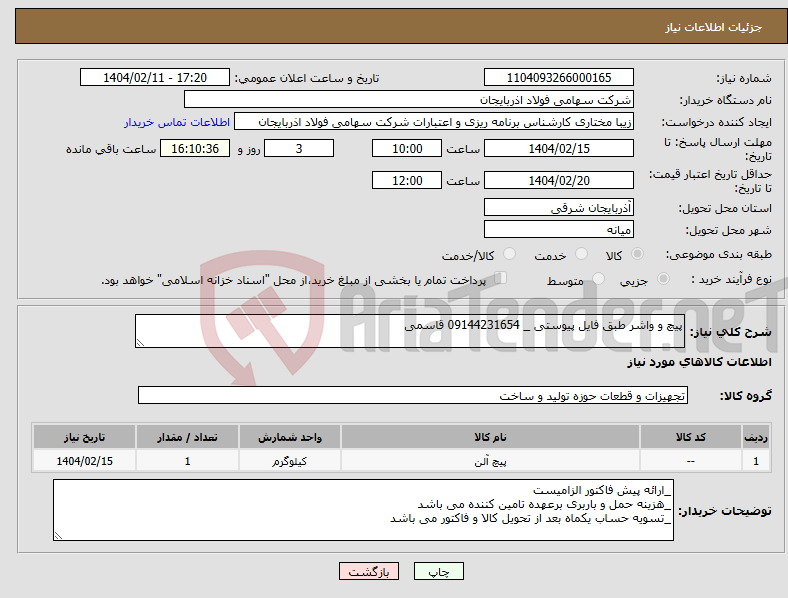Click the resize grip of buyer notes textarea
Screen dimensions: 788x598
(x=58, y=536)
